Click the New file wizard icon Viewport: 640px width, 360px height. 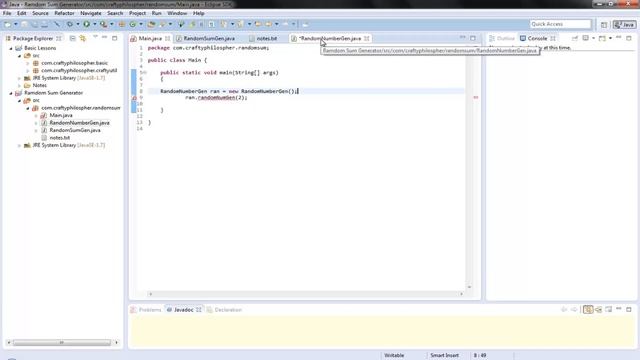click(x=8, y=24)
